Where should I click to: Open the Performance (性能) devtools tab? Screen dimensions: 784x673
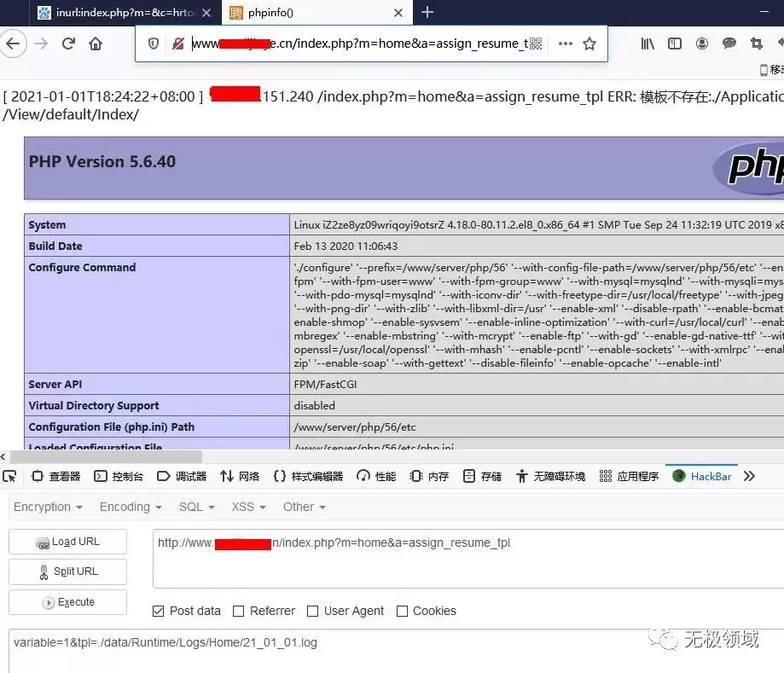click(376, 477)
